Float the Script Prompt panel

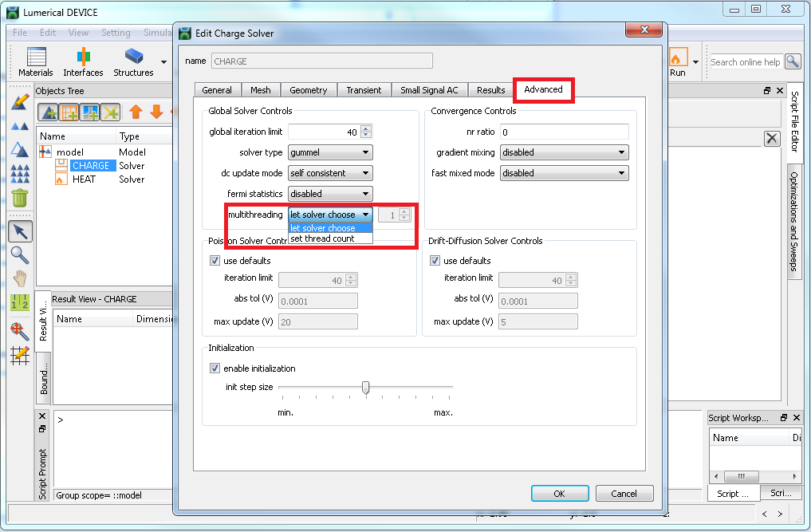tap(42, 428)
